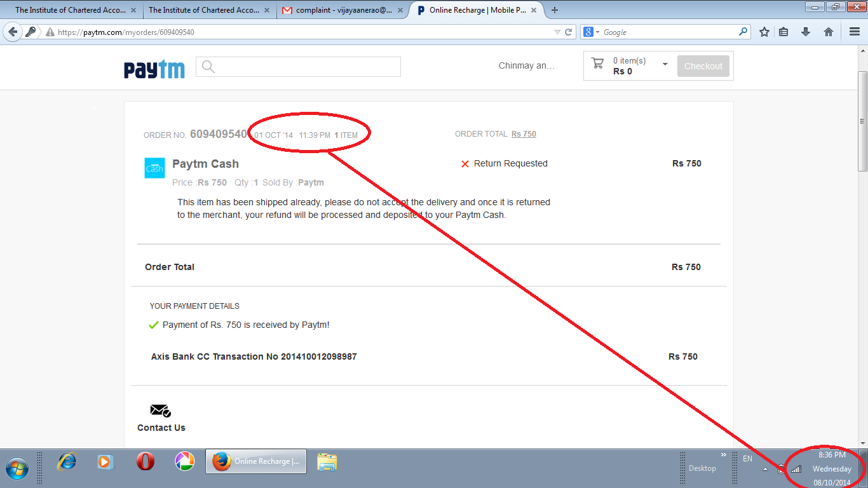Click the warning triangle site identity icon
This screenshot has width=868, height=488.
(x=50, y=32)
